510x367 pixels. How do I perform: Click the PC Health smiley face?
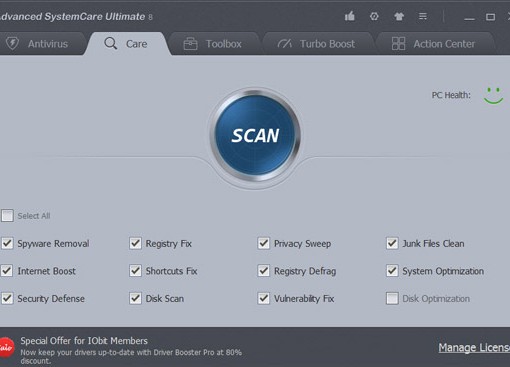point(493,95)
